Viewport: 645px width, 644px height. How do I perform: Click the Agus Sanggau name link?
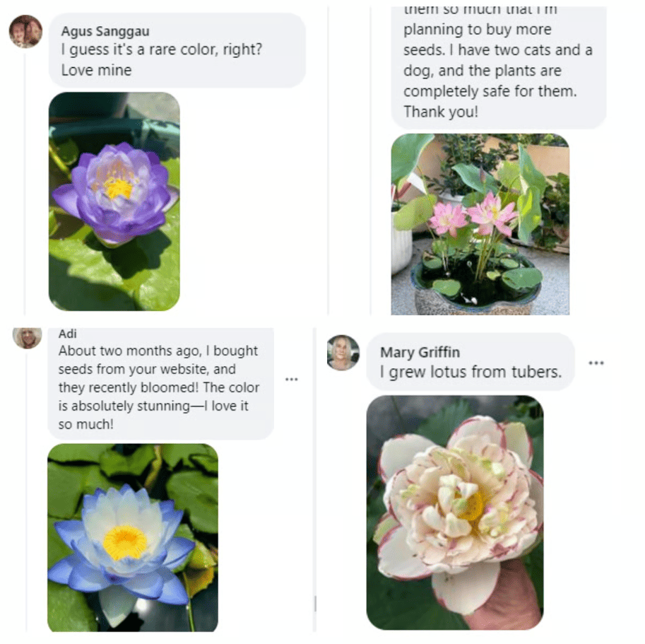coord(105,31)
